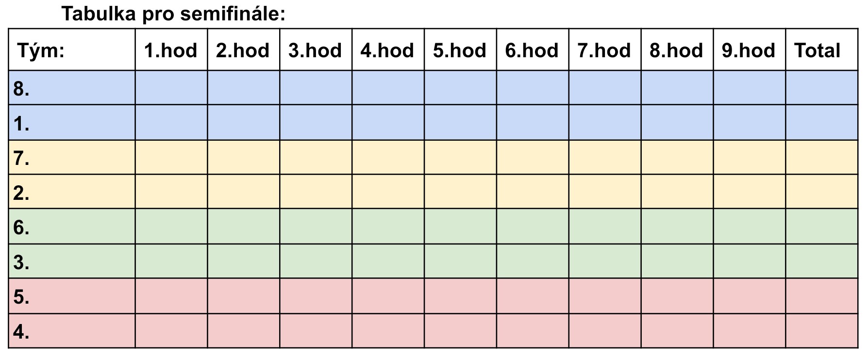The height and width of the screenshot is (357, 868).
Task: Select Total cell in team 4 row
Action: 821,331
